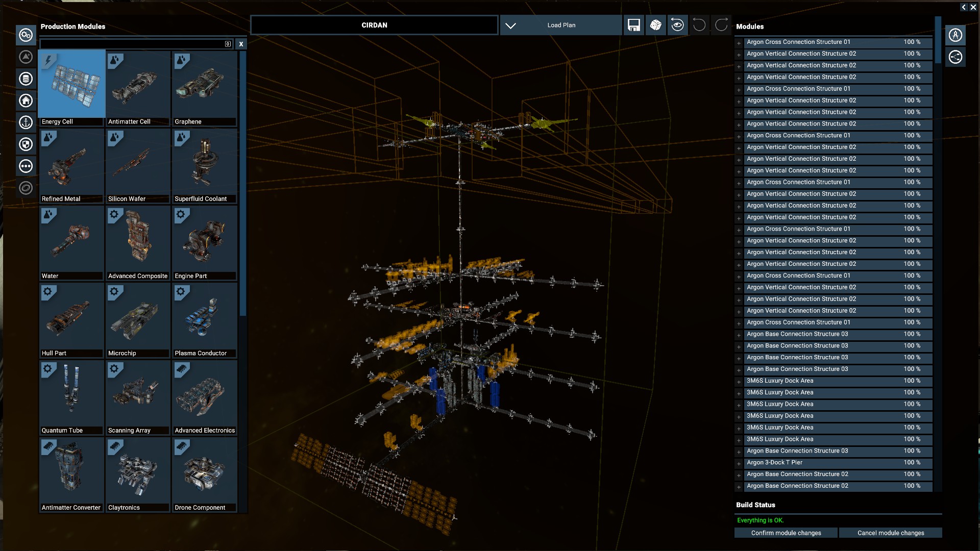Click the Modules list scrollbar on the right
The height and width of the screenshot is (551, 980).
pyautogui.click(x=938, y=40)
